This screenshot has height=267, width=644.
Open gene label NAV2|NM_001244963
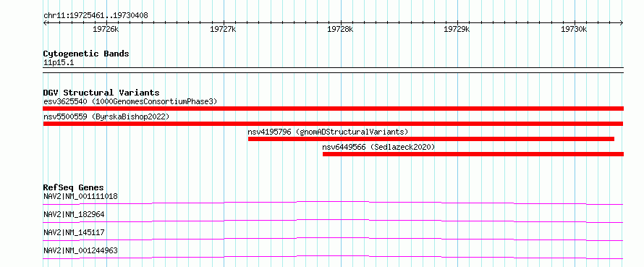(80, 250)
